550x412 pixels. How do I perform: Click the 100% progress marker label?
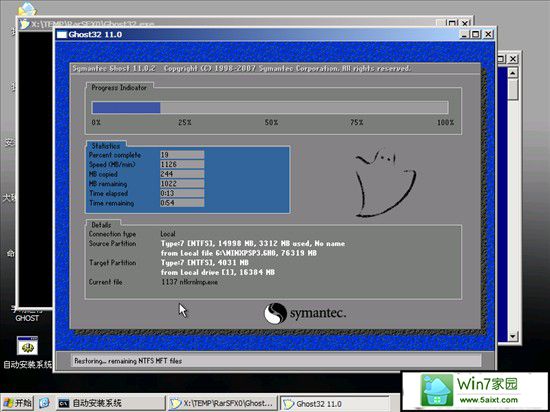point(445,122)
